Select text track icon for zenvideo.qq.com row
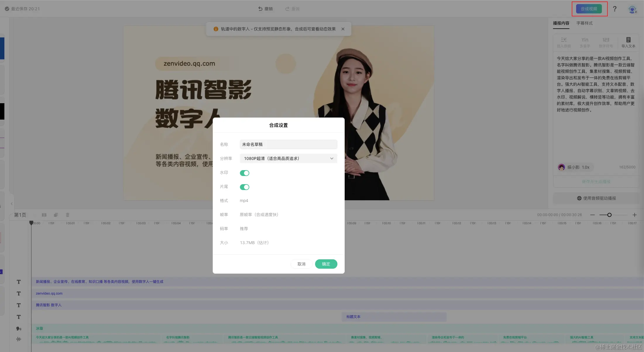Image resolution: width=644 pixels, height=352 pixels. (x=19, y=294)
